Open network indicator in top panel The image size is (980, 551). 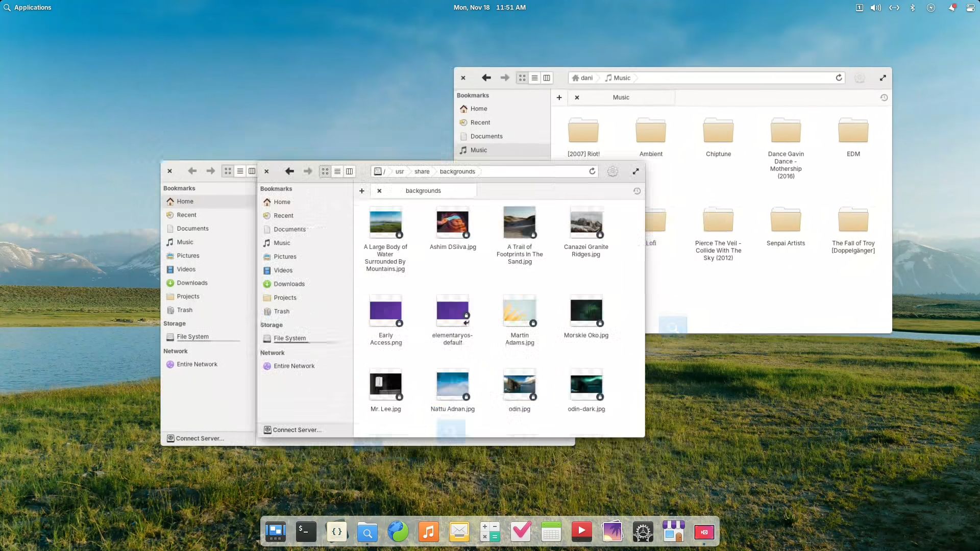pyautogui.click(x=894, y=8)
